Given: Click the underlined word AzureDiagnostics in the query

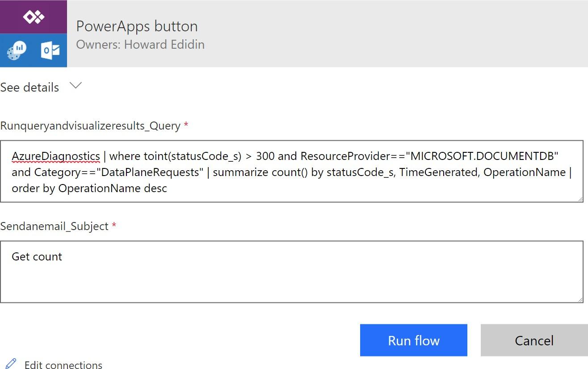Looking at the screenshot, I should point(56,156).
